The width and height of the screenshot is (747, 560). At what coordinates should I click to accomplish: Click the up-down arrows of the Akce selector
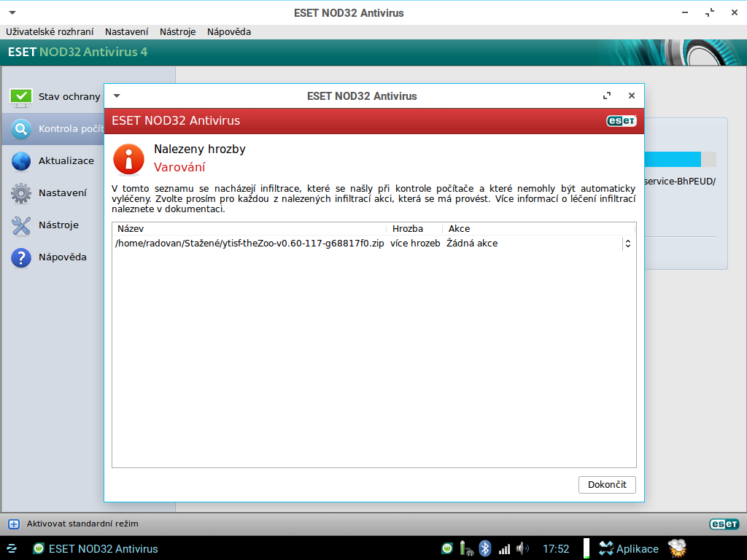(628, 244)
